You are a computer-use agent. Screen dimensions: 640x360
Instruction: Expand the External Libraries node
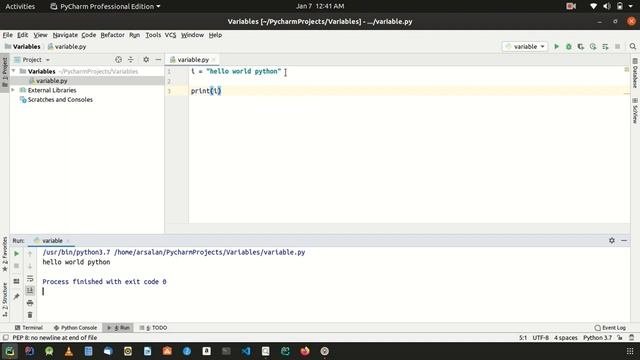click(x=13, y=90)
